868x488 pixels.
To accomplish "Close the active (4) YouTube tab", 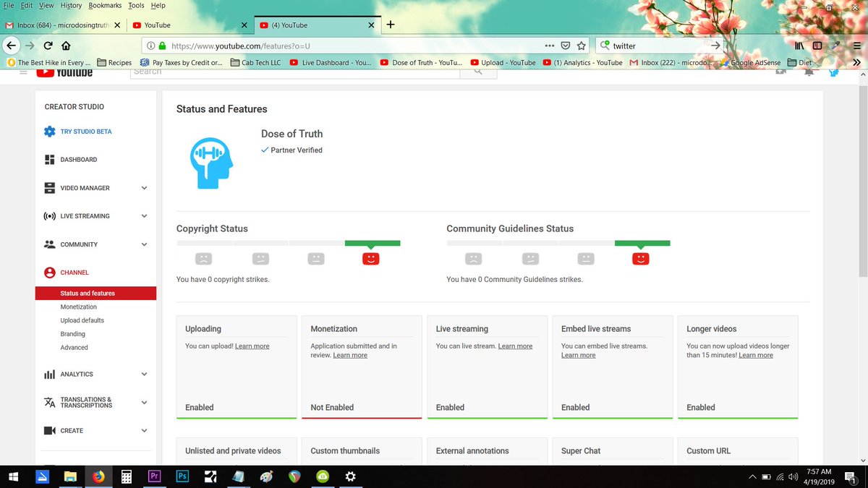I will pos(371,25).
